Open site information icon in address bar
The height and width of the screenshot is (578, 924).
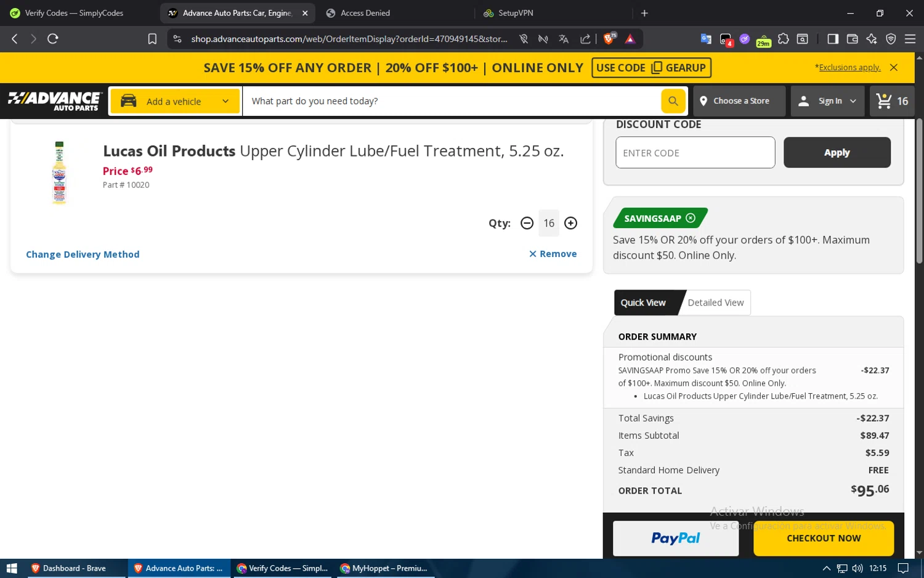177,39
